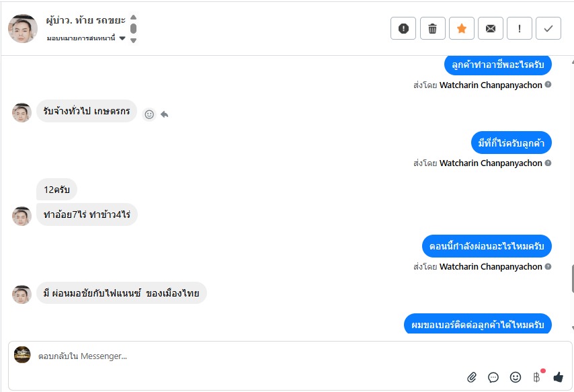Toggle the checkmark done button

pyautogui.click(x=548, y=28)
